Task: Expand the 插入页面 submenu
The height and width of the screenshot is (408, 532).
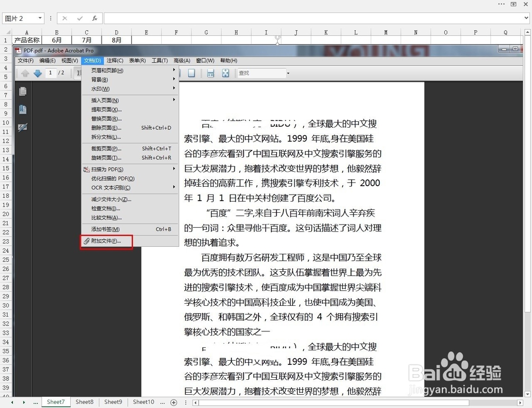Action: pyautogui.click(x=174, y=99)
